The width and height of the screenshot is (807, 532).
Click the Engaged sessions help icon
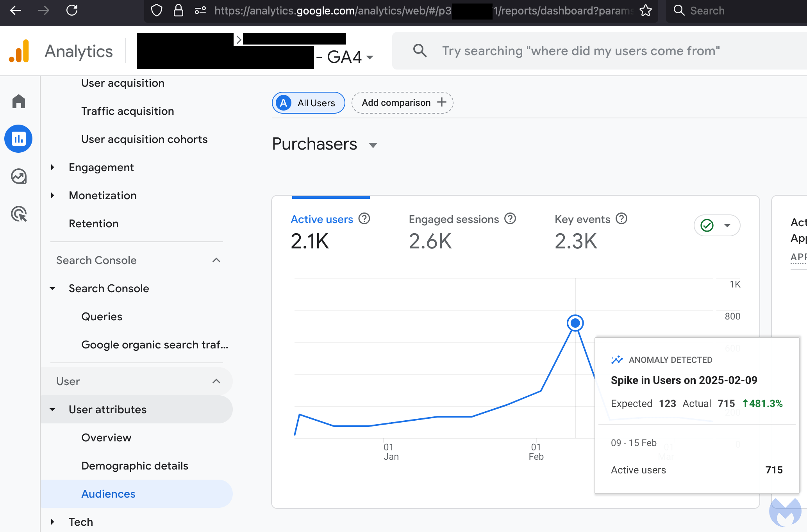point(510,219)
